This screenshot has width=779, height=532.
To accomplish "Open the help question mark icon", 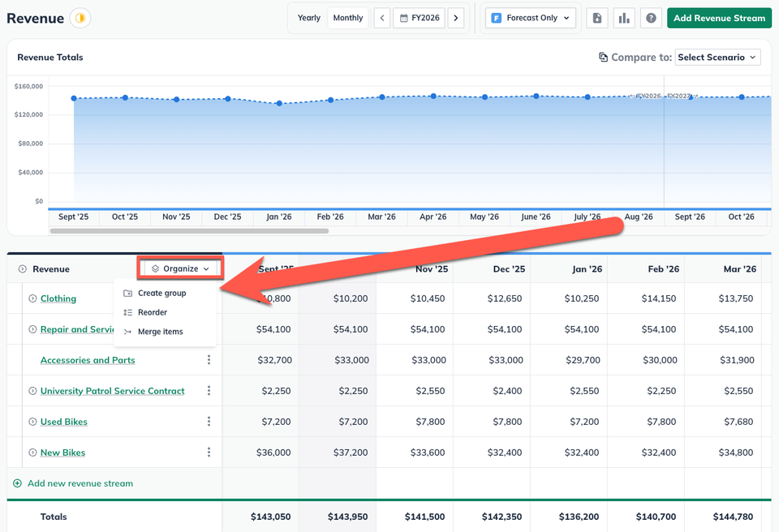I will 651,18.
